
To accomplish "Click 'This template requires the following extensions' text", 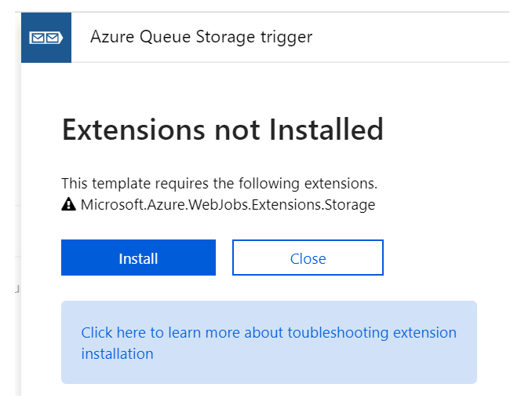I will [x=219, y=185].
